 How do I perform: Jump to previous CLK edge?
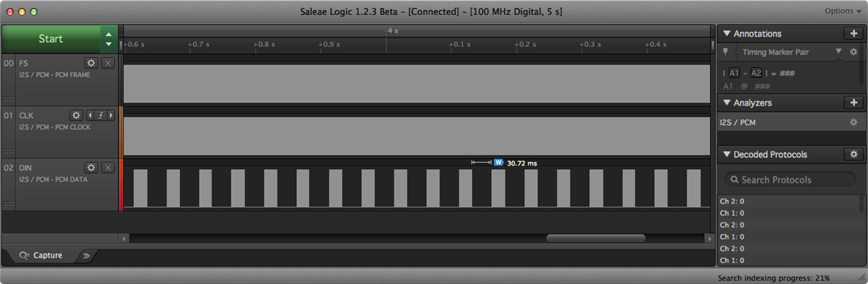pyautogui.click(x=90, y=115)
